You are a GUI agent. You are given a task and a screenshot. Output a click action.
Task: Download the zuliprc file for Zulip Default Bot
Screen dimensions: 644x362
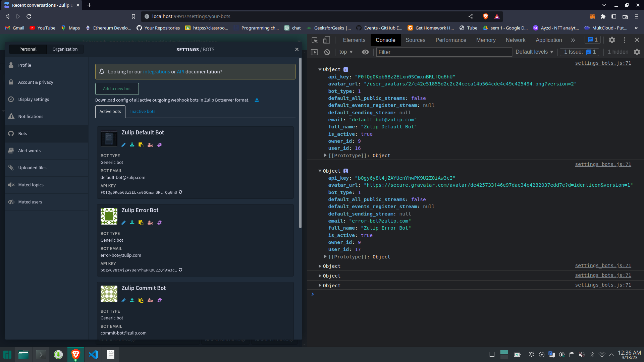[x=132, y=145]
